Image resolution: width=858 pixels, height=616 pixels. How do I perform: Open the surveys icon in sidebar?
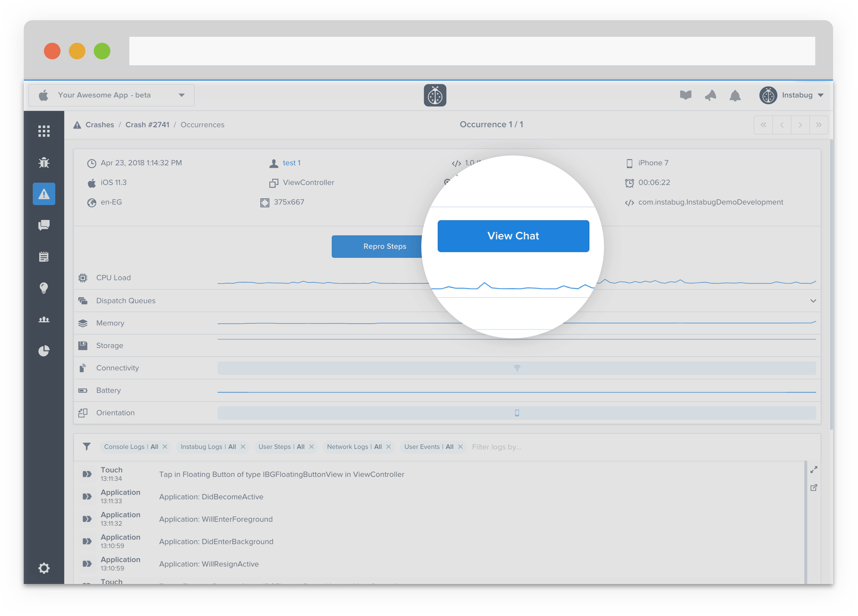point(44,256)
